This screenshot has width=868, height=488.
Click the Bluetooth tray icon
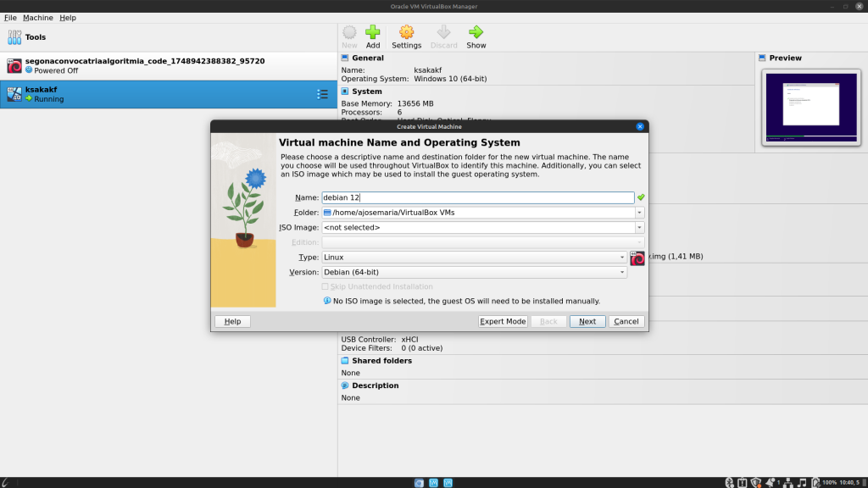pos(730,482)
